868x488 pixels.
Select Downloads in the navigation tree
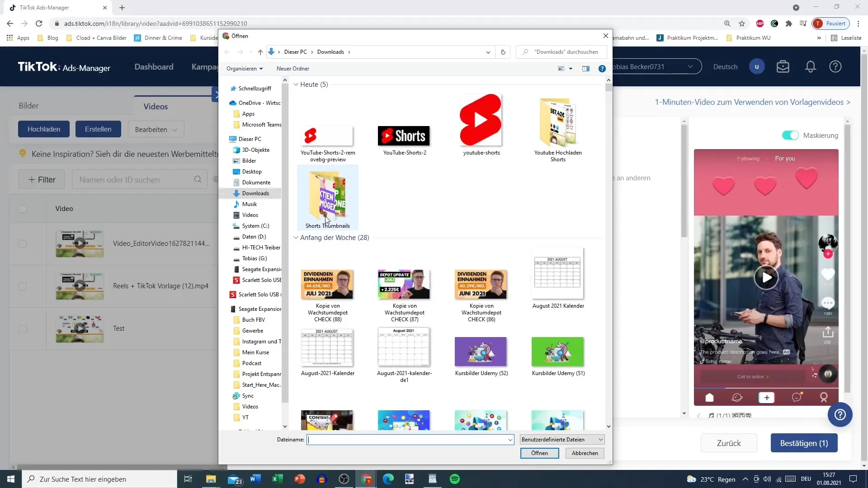[x=255, y=193]
